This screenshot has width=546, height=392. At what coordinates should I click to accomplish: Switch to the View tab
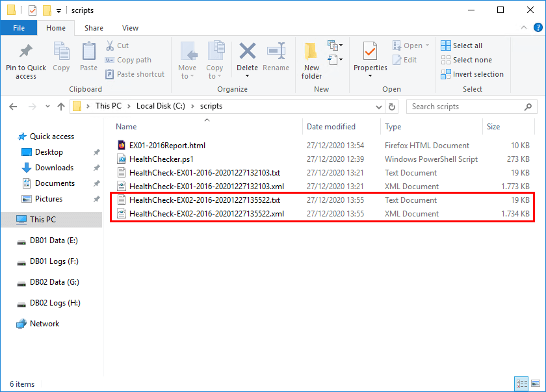click(130, 28)
